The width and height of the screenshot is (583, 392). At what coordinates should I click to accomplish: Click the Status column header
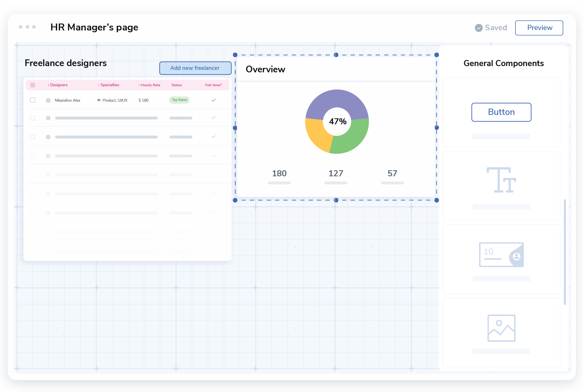pyautogui.click(x=177, y=85)
